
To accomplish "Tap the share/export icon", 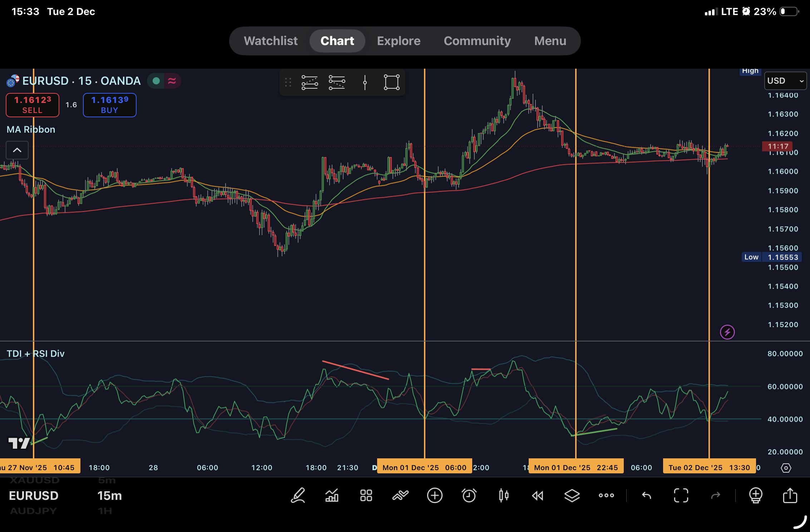I will (790, 496).
